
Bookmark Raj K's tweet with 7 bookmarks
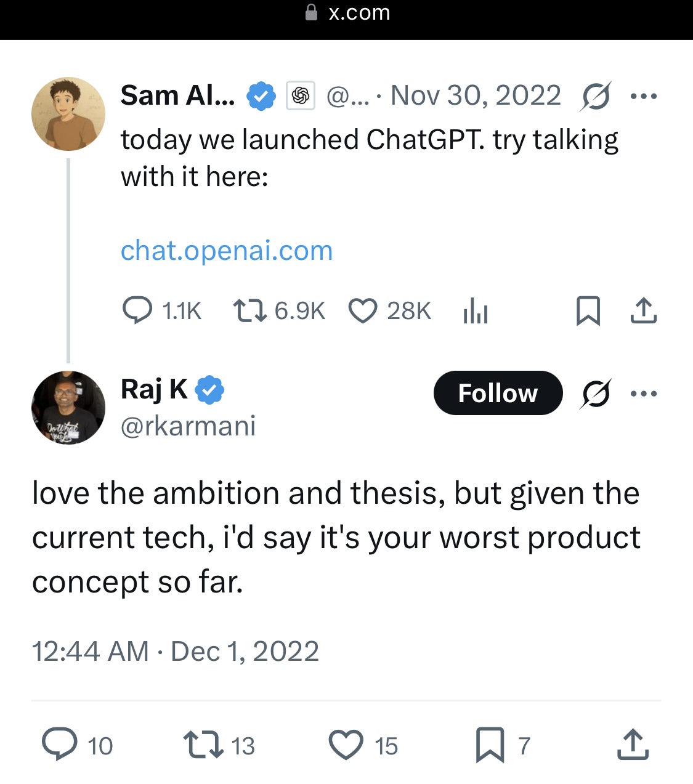490,745
